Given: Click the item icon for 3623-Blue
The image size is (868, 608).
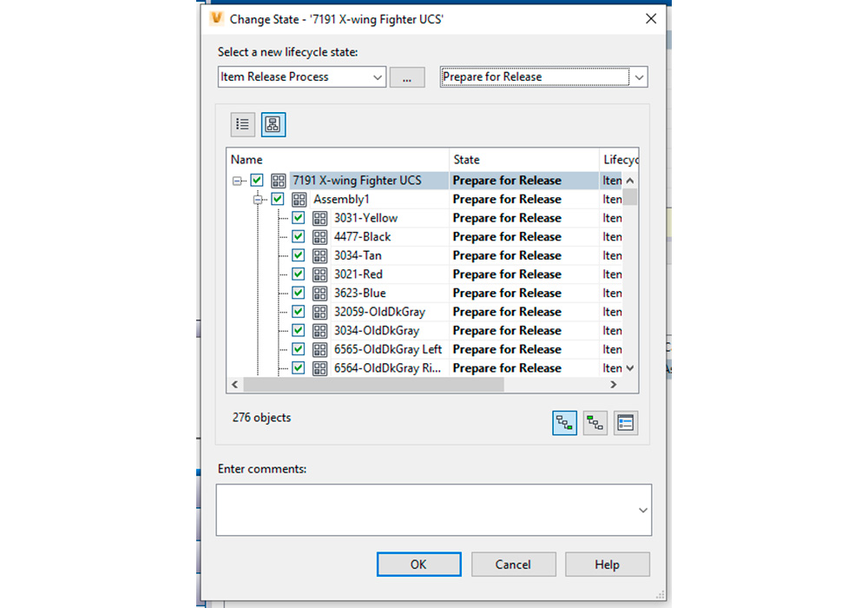Looking at the screenshot, I should [x=319, y=294].
